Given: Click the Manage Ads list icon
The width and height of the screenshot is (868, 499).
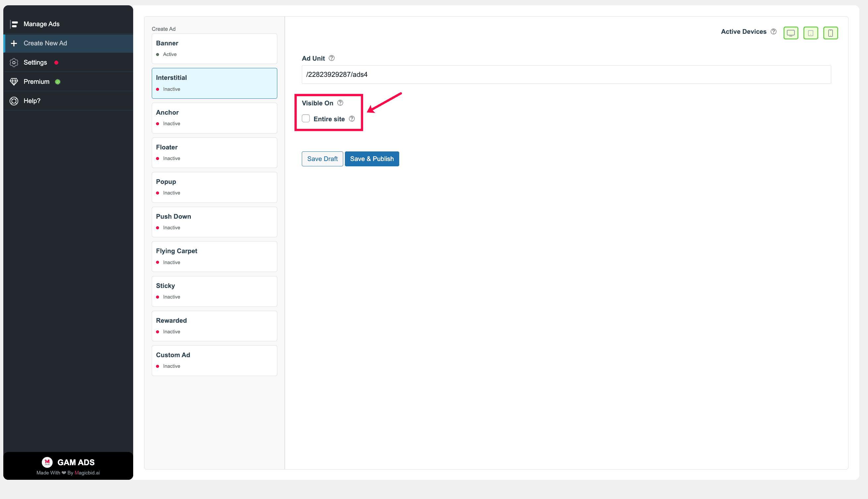Looking at the screenshot, I should (14, 24).
